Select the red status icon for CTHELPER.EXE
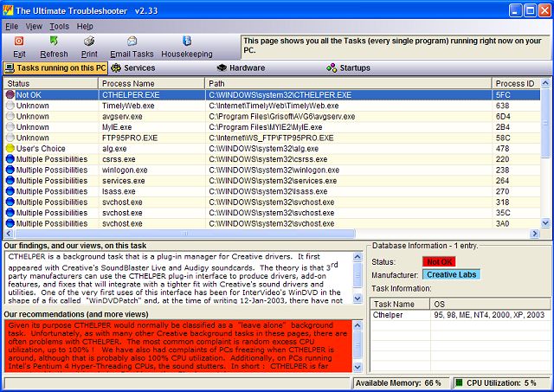The image size is (554, 392). (x=10, y=94)
